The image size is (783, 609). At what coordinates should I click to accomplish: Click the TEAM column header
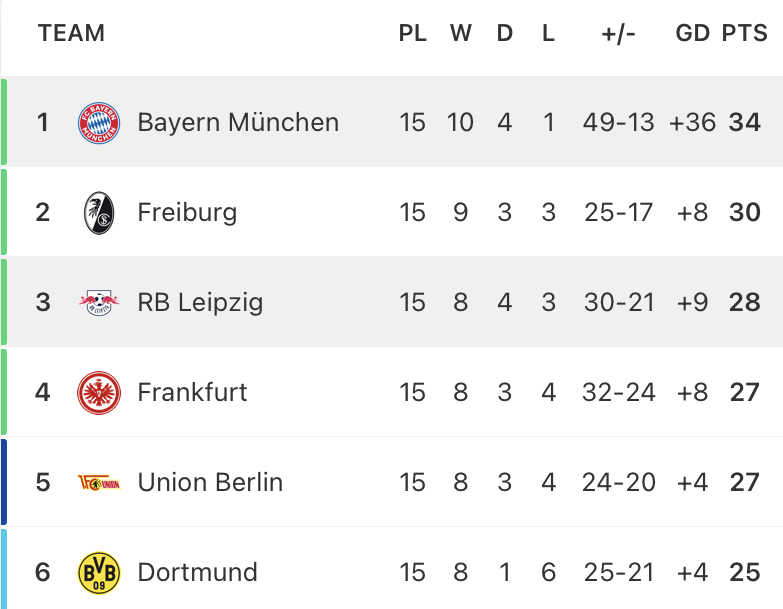pos(71,33)
